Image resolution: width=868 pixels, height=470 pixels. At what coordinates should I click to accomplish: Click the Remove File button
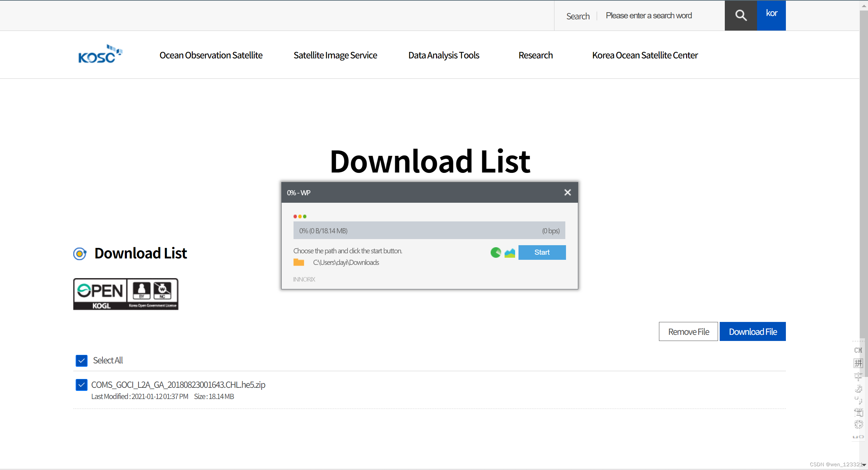pyautogui.click(x=688, y=331)
